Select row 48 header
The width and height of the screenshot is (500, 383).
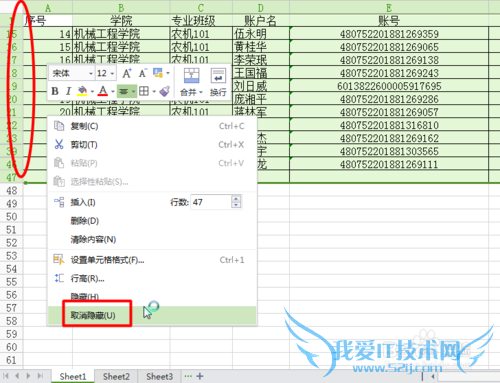point(11,191)
